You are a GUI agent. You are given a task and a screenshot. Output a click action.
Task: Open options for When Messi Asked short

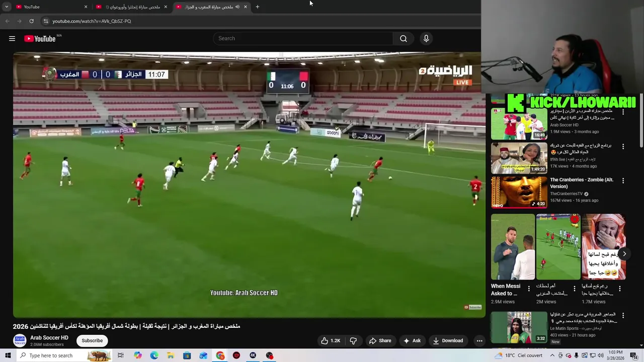pos(529,289)
